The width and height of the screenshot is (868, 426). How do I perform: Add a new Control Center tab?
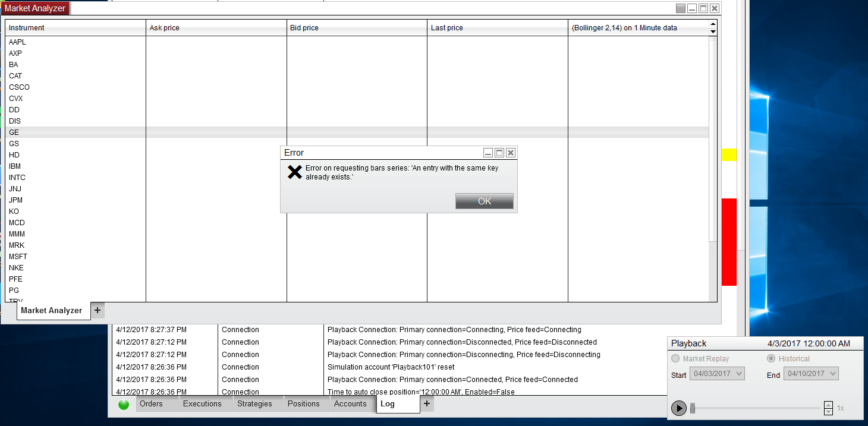point(427,403)
